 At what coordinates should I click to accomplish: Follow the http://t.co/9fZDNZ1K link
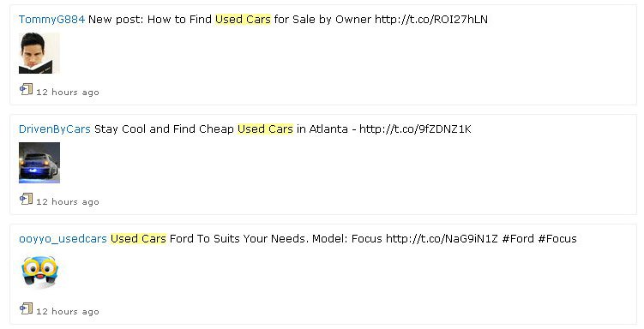click(x=415, y=129)
